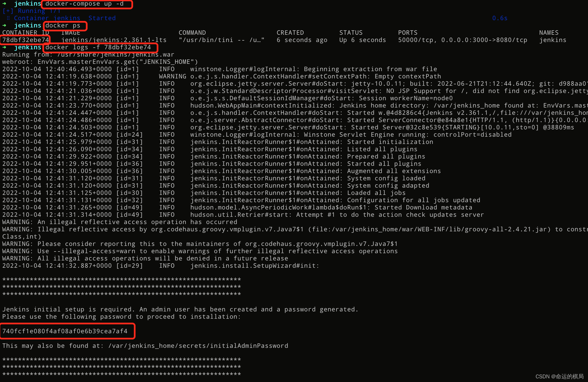Screen dimensions: 588x382
Task: Click the 'docker ps' command text
Action: tap(63, 25)
